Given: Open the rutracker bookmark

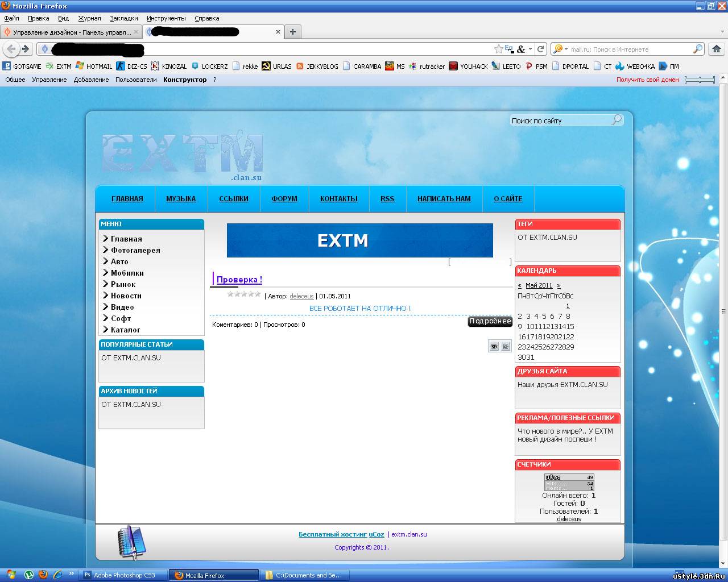Looking at the screenshot, I should (x=427, y=66).
